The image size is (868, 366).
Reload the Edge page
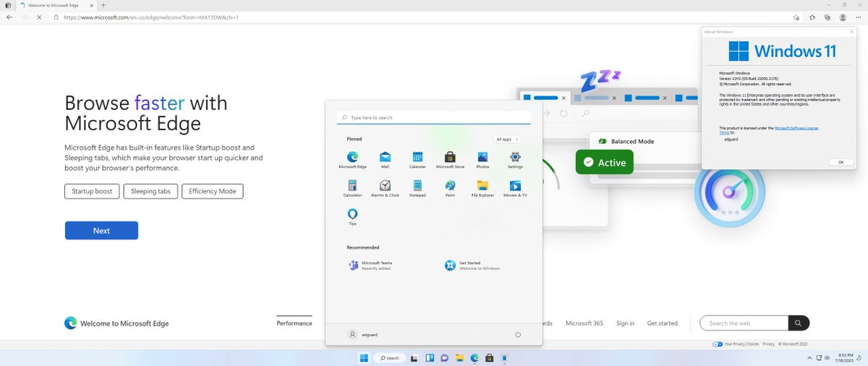40,17
